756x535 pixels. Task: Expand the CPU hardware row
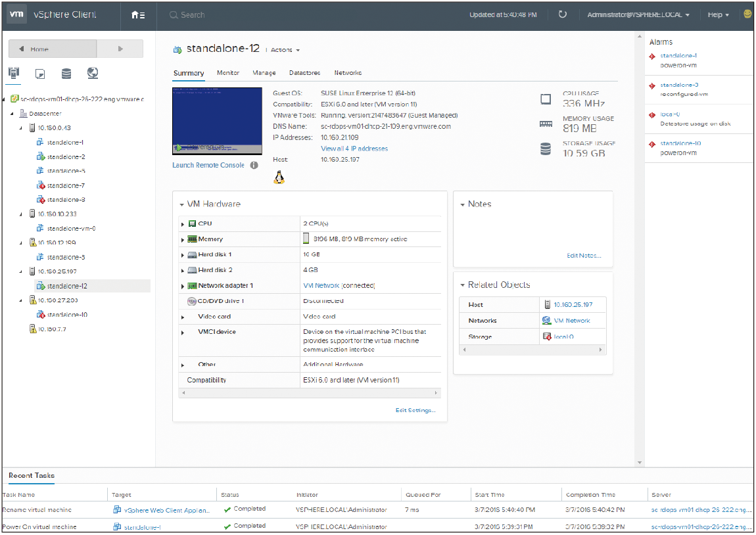point(183,224)
